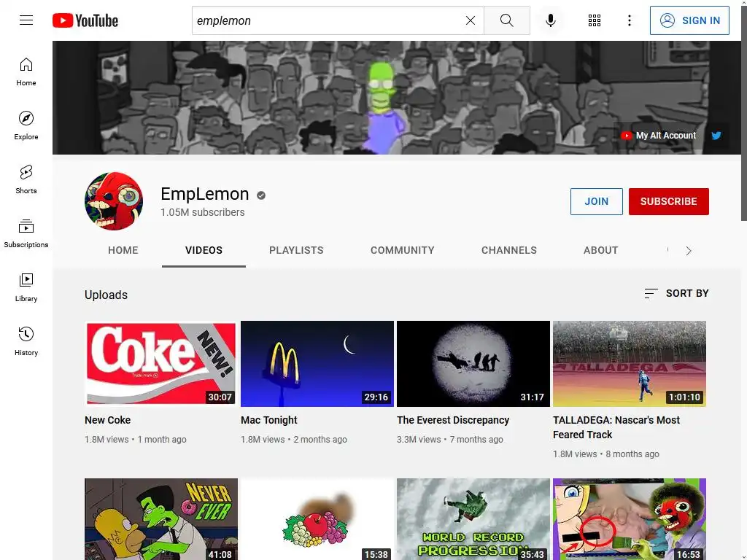Click '1.8M views • 8 months ago' text
The width and height of the screenshot is (747, 560).
click(606, 454)
